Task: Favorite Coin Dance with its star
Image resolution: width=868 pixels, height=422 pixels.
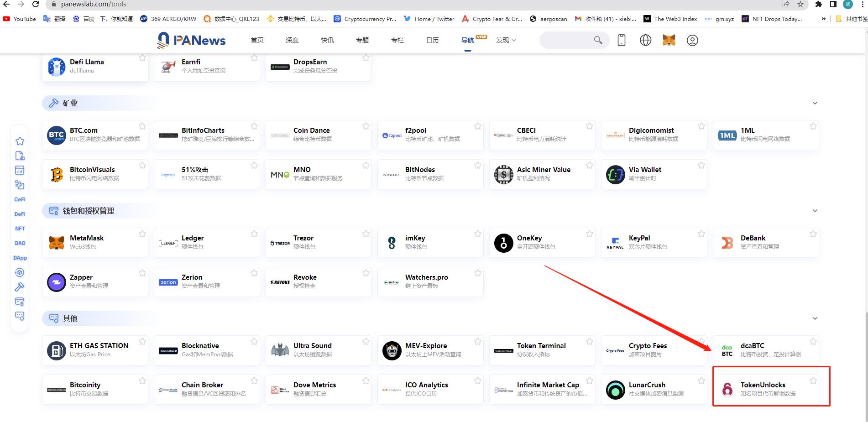Action: pyautogui.click(x=366, y=126)
